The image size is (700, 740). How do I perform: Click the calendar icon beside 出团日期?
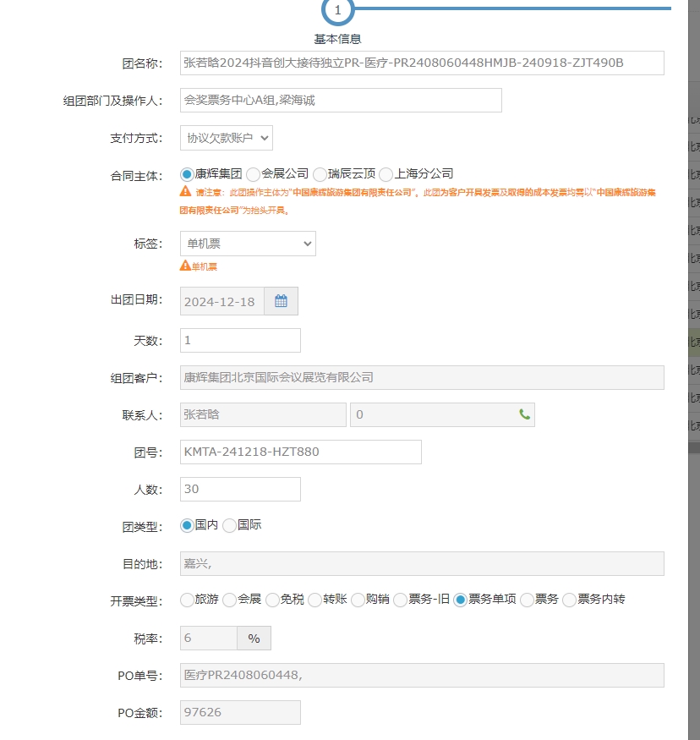coord(281,302)
